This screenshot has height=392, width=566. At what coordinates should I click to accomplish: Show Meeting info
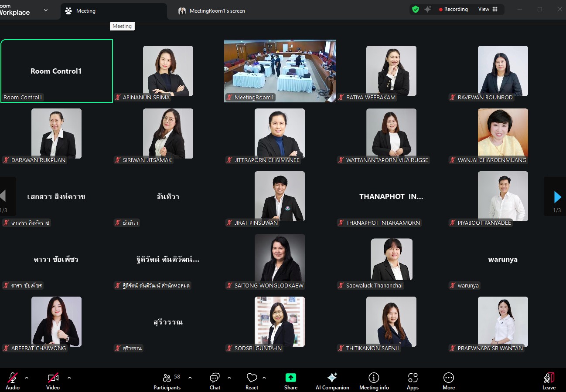point(374,381)
